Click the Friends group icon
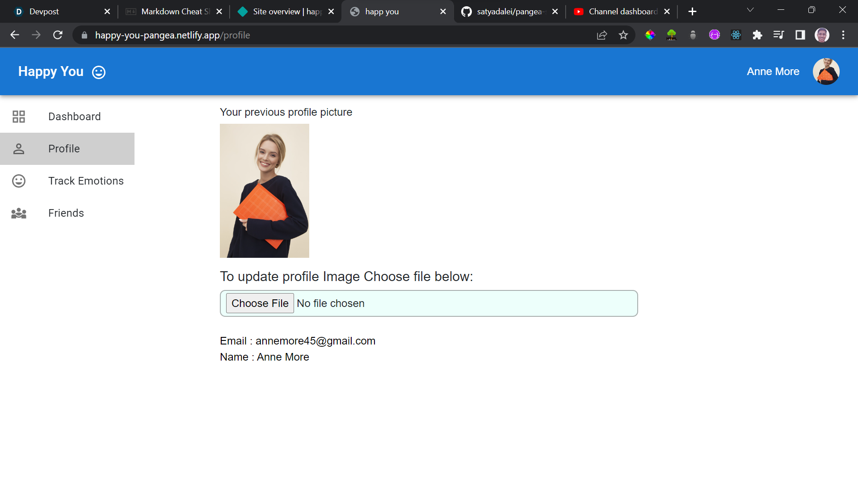The width and height of the screenshot is (858, 504). pos(19,213)
